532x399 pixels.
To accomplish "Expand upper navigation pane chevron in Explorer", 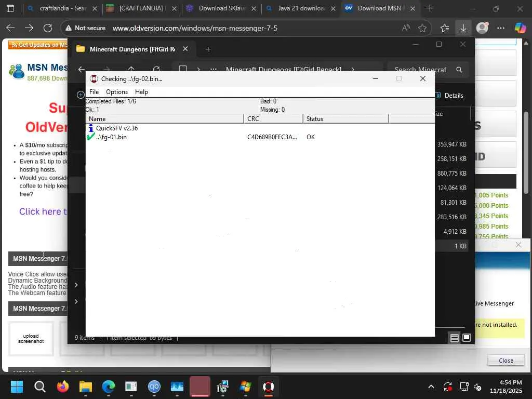I will pos(76,285).
